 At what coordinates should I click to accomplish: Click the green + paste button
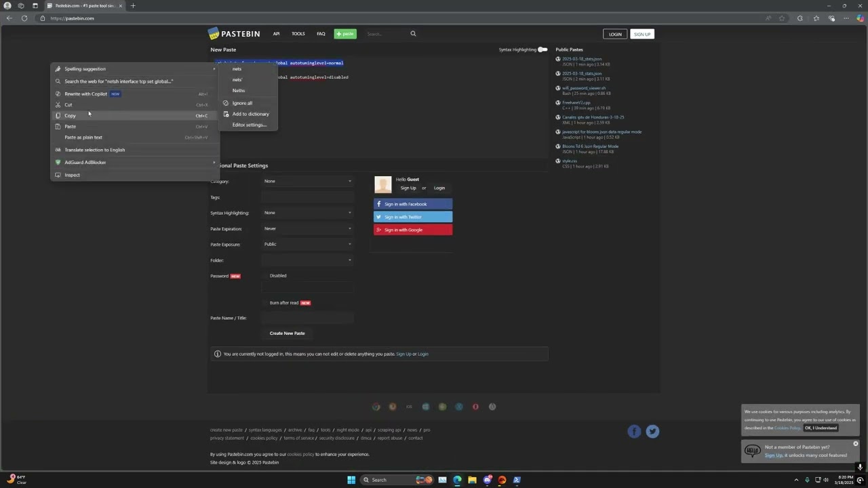coord(345,34)
